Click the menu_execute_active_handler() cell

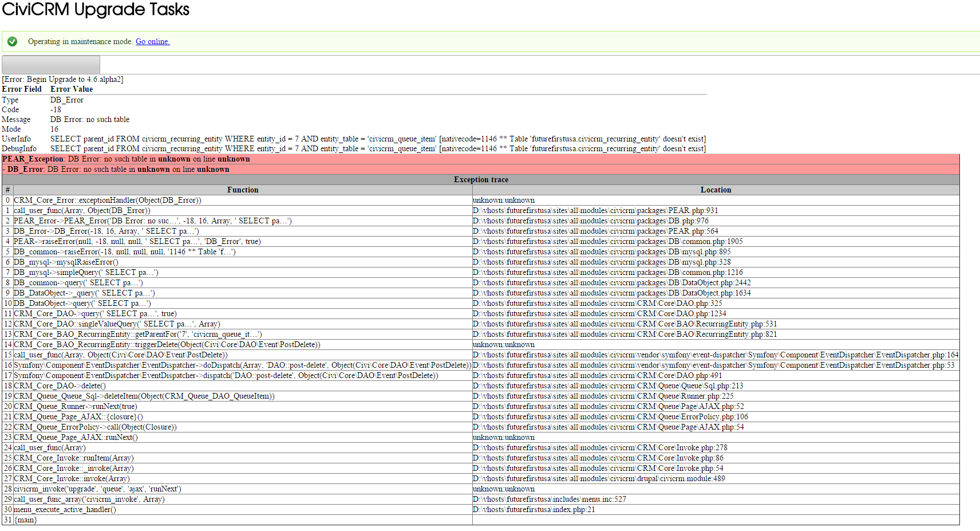(x=243, y=510)
